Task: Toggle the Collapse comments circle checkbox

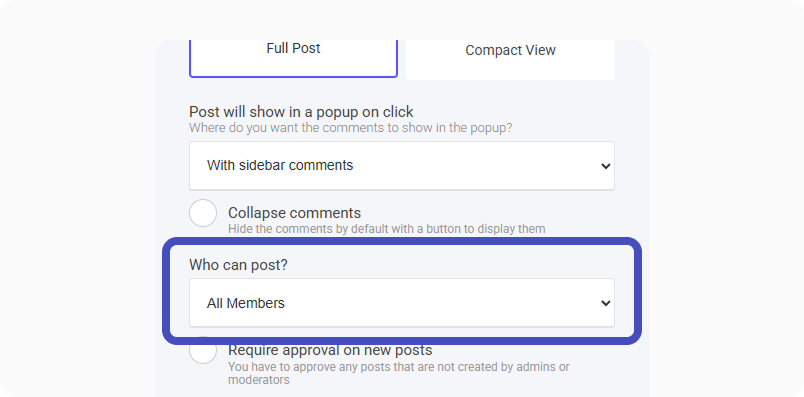Action: (x=203, y=213)
